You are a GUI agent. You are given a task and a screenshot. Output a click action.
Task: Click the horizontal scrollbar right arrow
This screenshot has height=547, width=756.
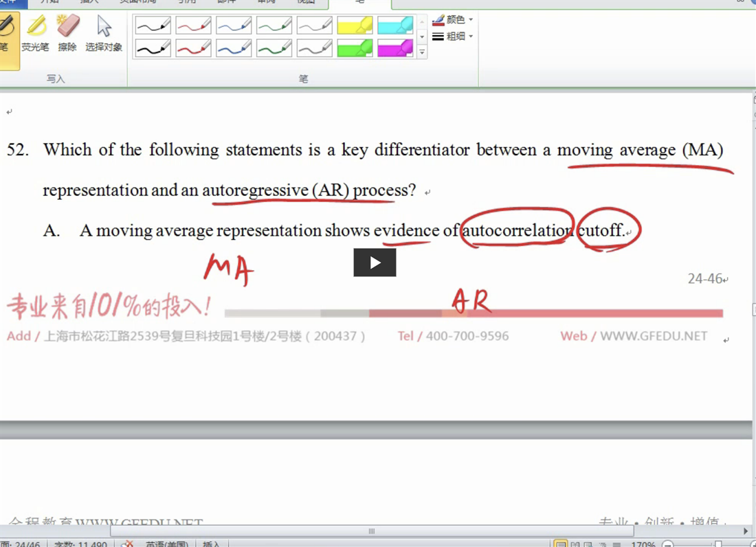[x=746, y=531]
